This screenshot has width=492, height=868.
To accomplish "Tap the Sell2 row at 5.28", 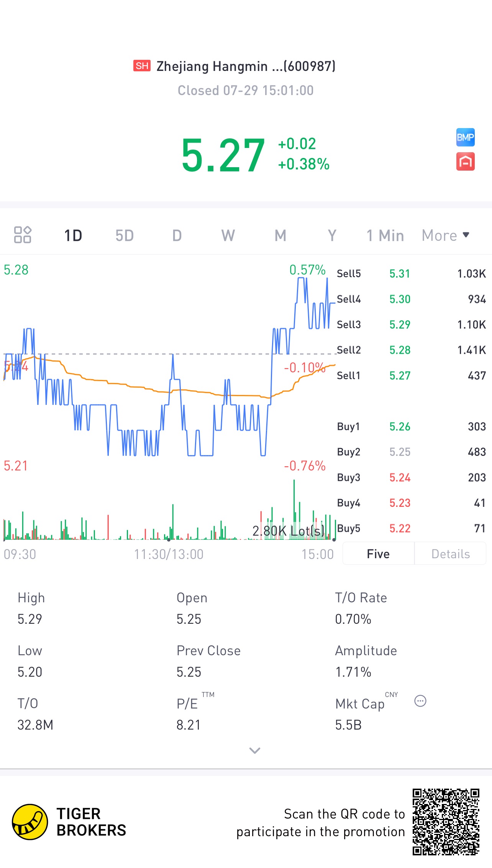I will pos(411,350).
